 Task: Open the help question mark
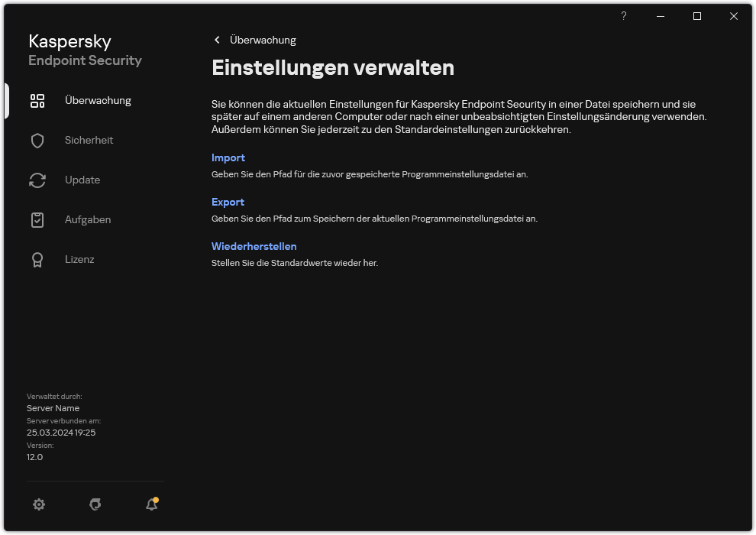tap(623, 16)
